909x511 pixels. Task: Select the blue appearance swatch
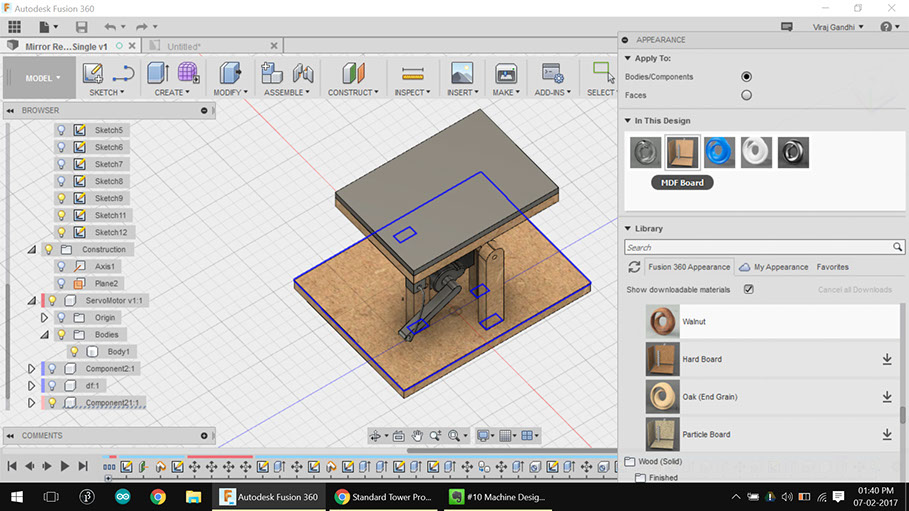pos(719,152)
